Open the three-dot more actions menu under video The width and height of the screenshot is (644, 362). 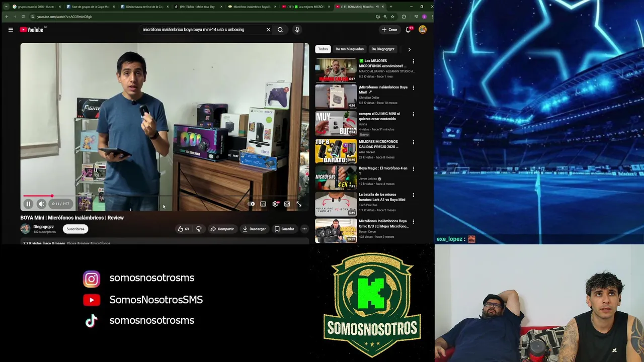(x=304, y=229)
